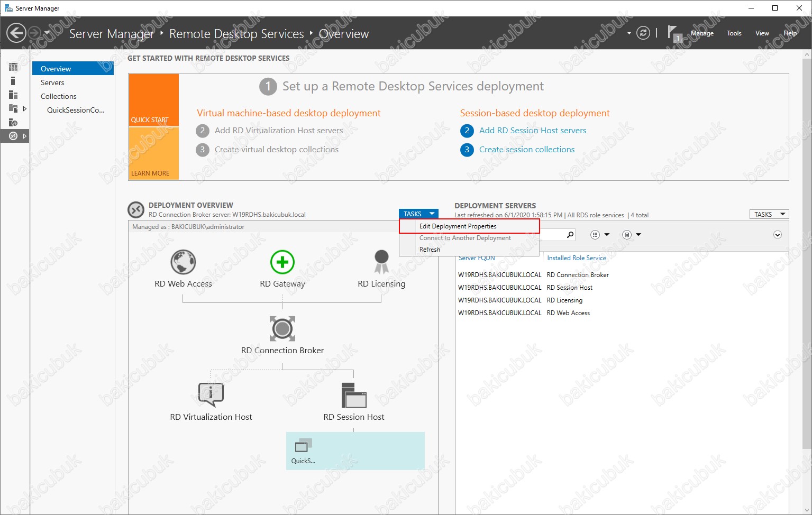
Task: Expand Remote Desktop Services sidebar arrow
Action: click(x=24, y=136)
